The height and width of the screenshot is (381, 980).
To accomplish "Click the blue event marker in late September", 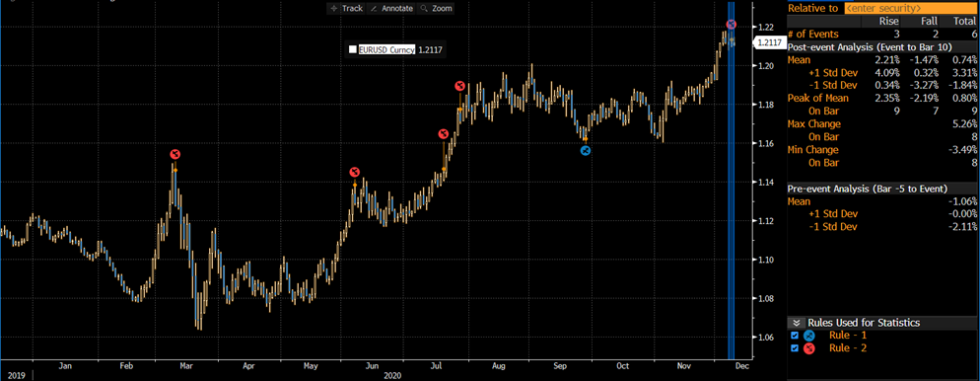I will pyautogui.click(x=585, y=150).
